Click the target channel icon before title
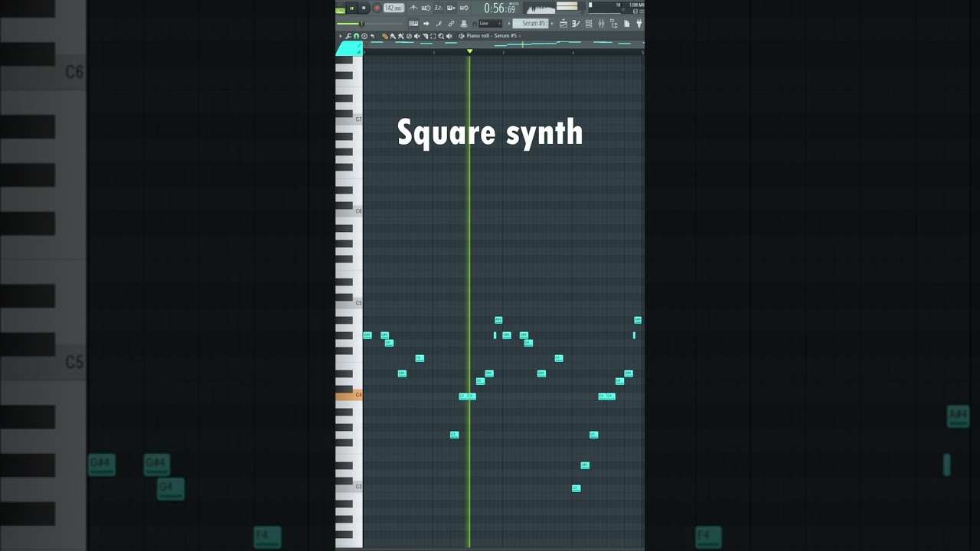 [461, 36]
